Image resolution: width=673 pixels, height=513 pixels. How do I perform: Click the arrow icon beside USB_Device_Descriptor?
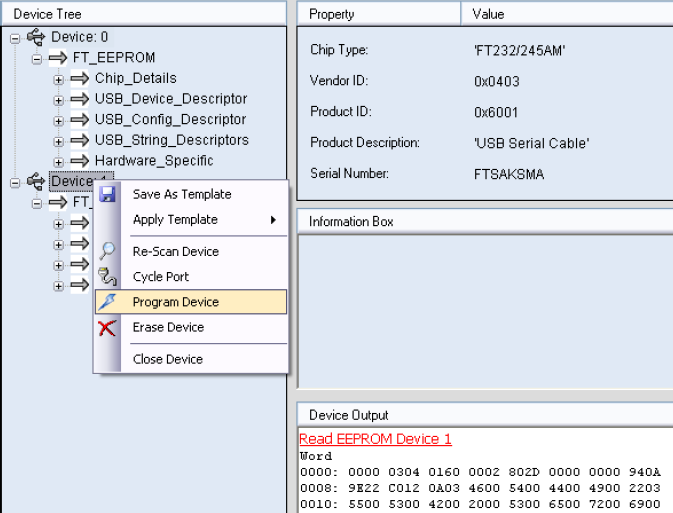tap(79, 99)
